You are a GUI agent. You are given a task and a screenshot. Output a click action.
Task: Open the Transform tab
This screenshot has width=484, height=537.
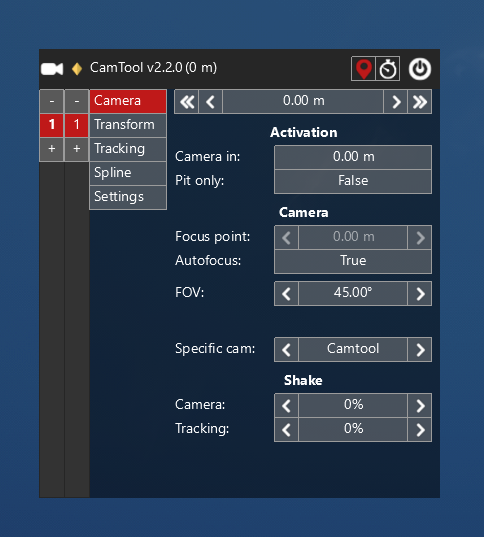128,125
